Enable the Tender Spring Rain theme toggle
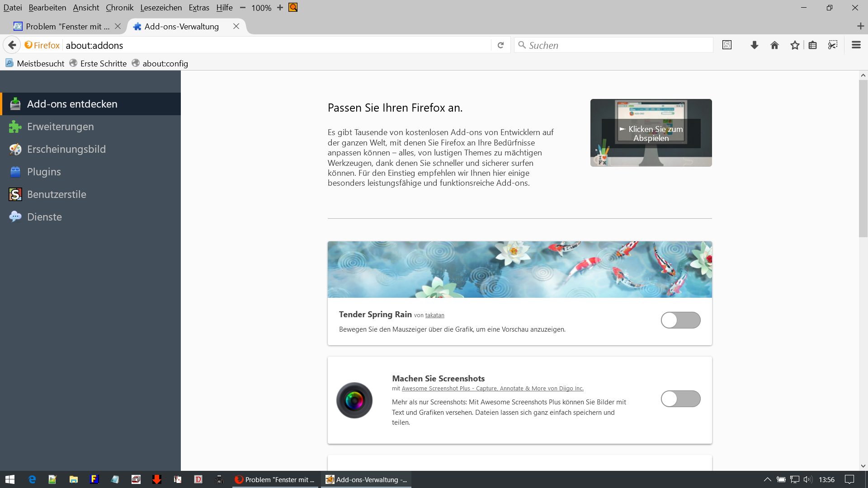Image resolution: width=868 pixels, height=488 pixels. (680, 320)
